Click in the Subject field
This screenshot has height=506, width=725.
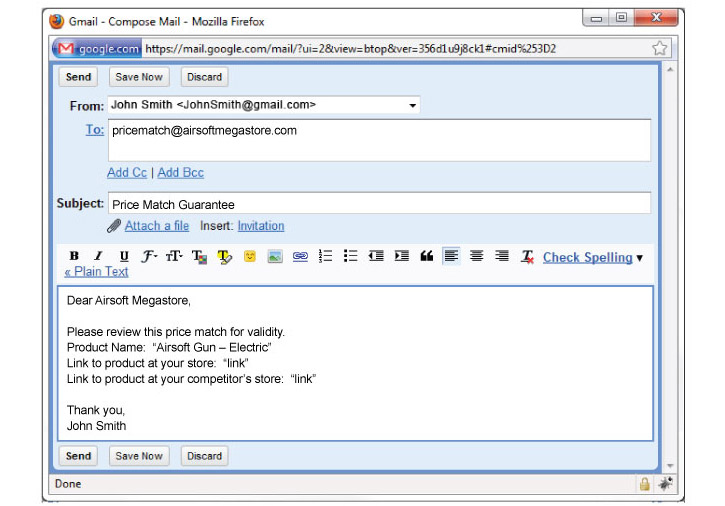point(378,204)
